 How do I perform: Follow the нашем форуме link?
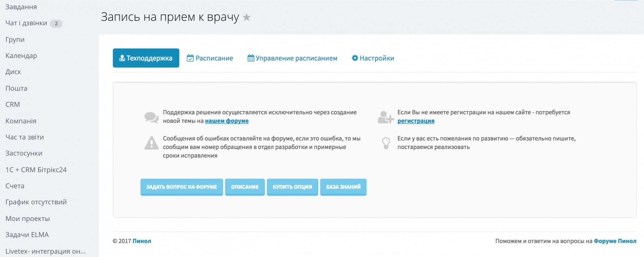click(227, 121)
